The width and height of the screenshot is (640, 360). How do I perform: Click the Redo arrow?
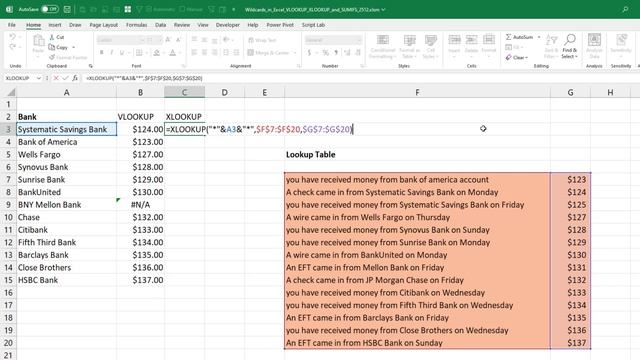12,47
